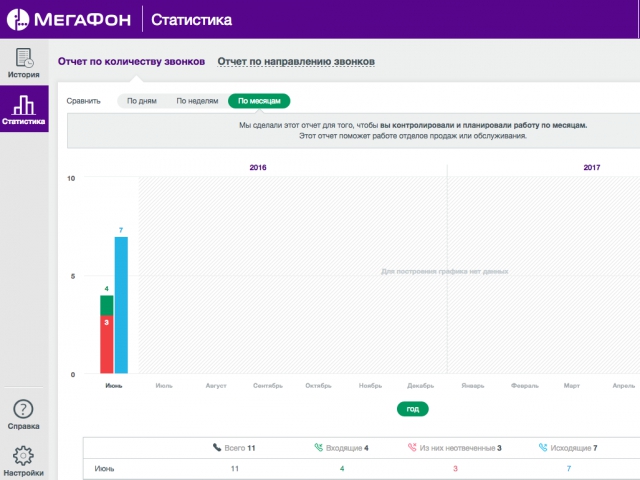Open the История sidebar section
Viewport: 640px width, 480px height.
pyautogui.click(x=24, y=63)
